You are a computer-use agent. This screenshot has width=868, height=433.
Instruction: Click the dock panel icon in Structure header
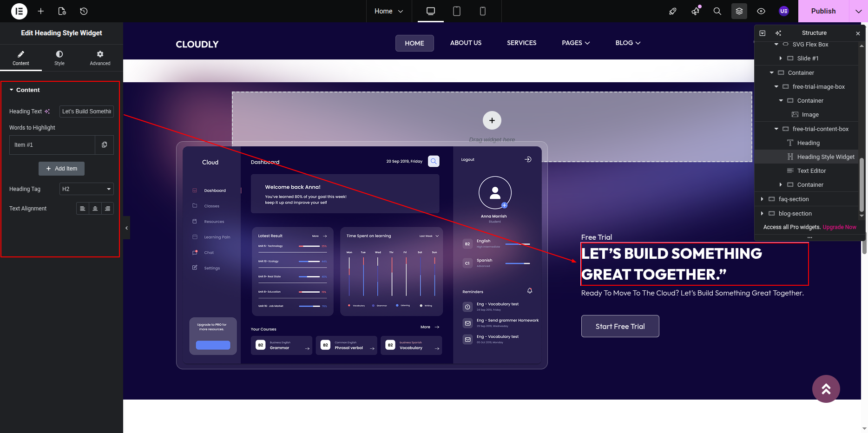[x=763, y=33]
